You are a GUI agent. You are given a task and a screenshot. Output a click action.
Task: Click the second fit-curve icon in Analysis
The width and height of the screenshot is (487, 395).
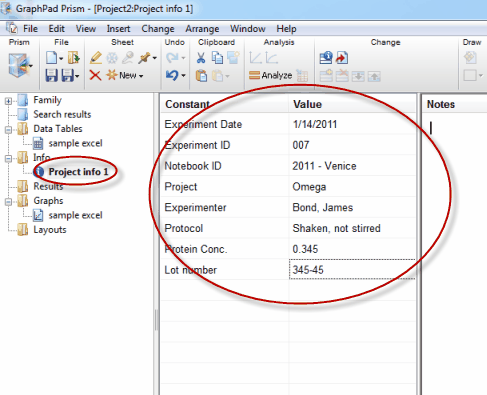pyautogui.click(x=271, y=58)
